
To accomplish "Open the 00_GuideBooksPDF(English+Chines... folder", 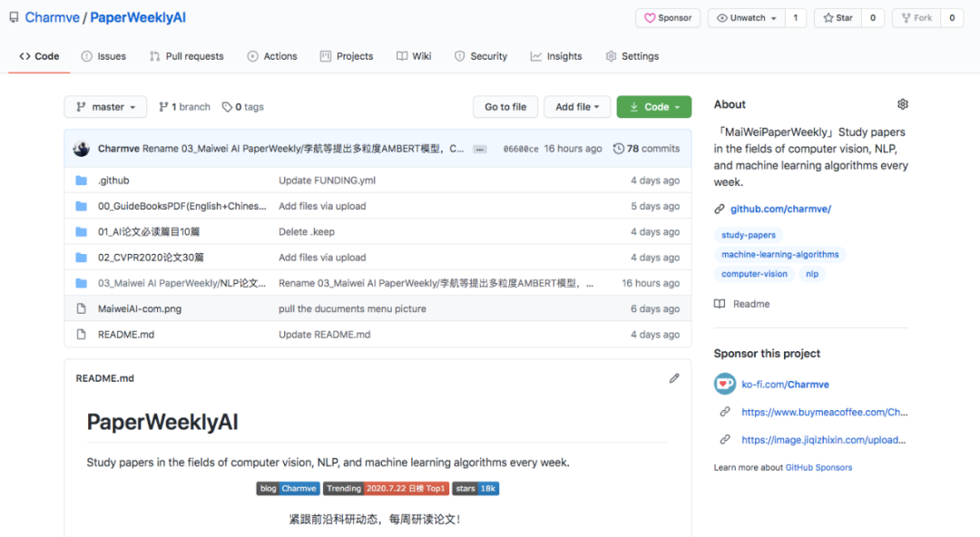I will 181,206.
